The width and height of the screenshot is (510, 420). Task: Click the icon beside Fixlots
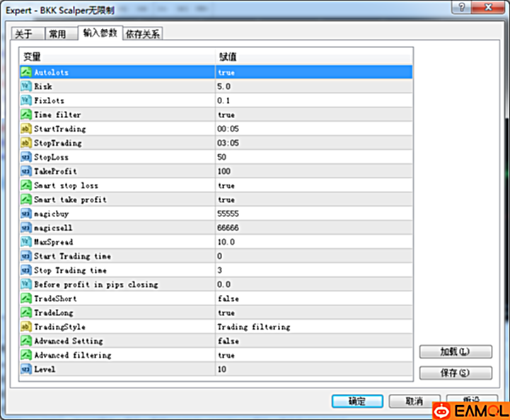[26, 100]
